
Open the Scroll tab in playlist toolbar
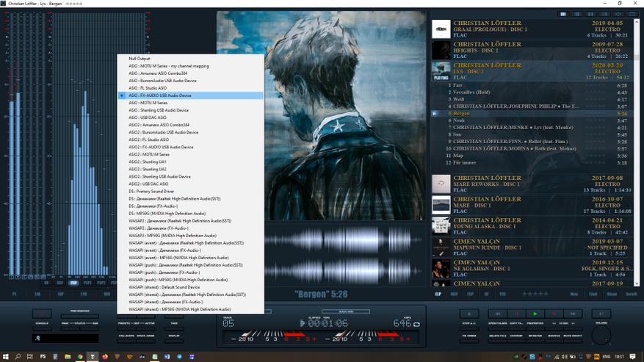pyautogui.click(x=632, y=294)
